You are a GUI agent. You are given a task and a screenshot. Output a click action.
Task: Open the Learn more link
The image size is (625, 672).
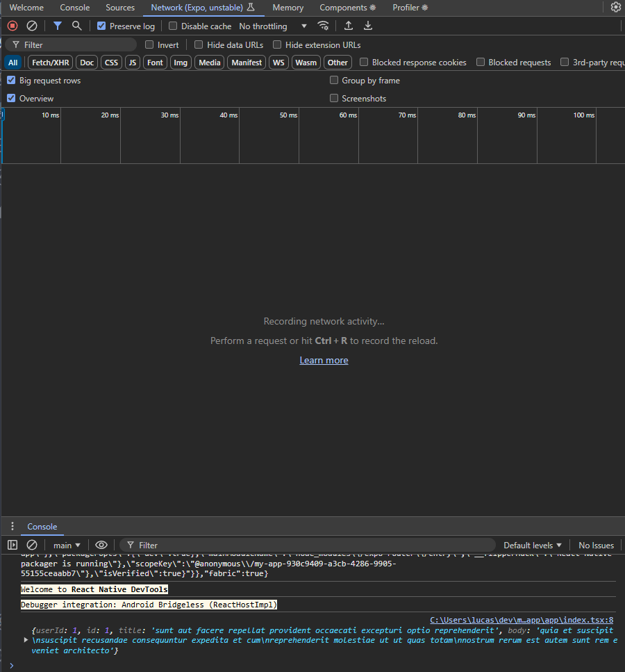point(324,361)
